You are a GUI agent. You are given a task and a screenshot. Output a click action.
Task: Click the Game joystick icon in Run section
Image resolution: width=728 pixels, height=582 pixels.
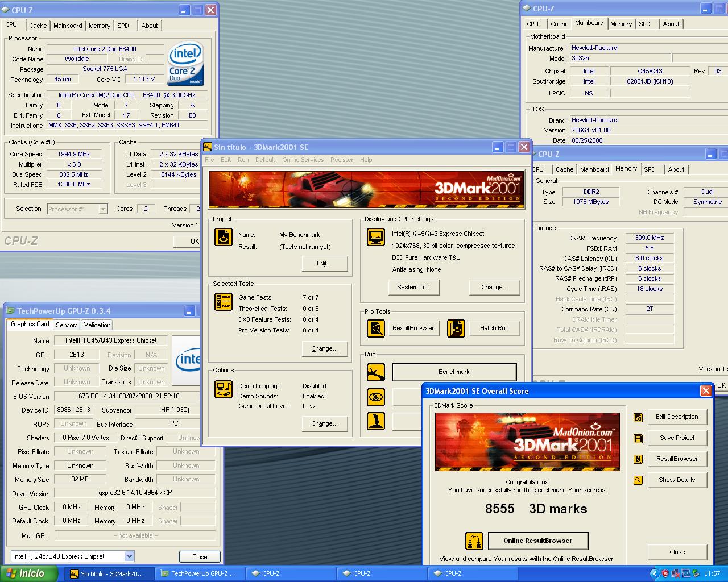375,421
